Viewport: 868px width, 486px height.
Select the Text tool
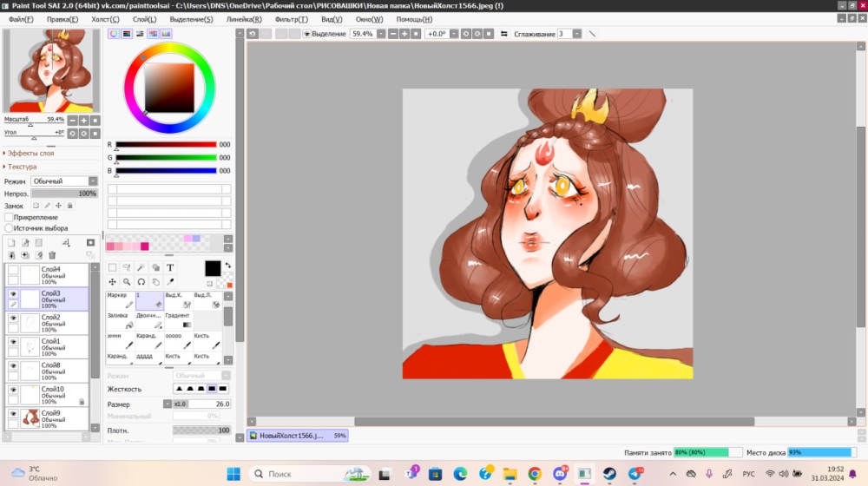point(170,268)
